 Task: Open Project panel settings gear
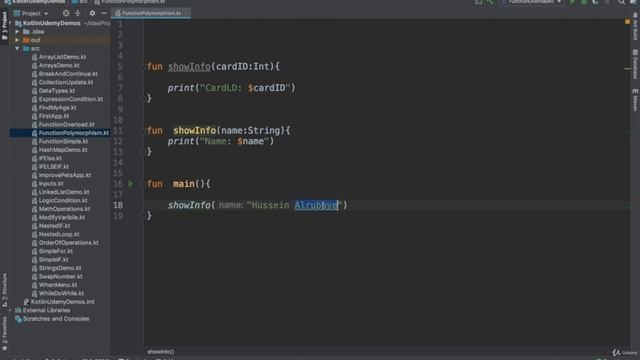tap(92, 13)
